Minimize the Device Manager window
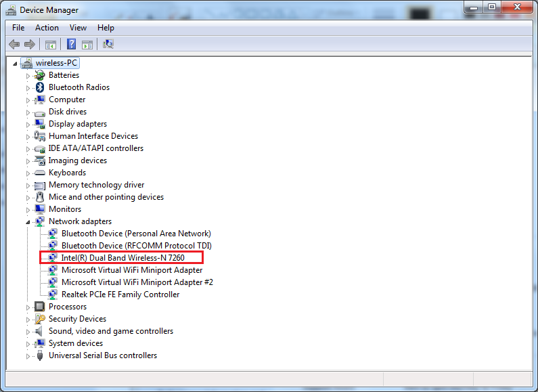Viewport: 538px width, 392px height. tap(474, 7)
